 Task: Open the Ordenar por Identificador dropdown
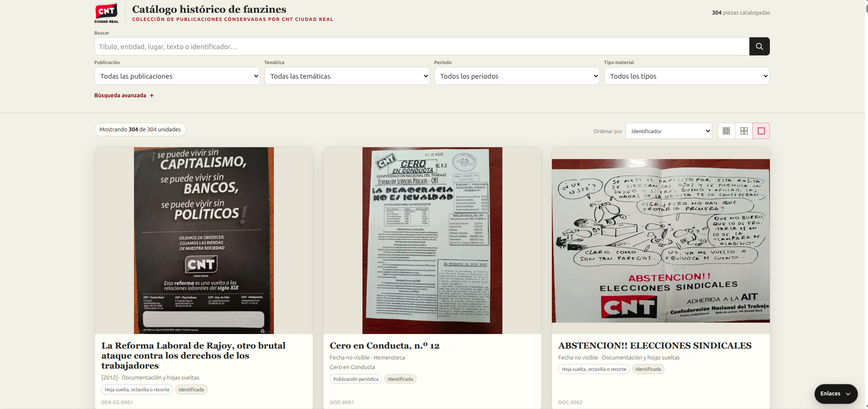[x=669, y=131]
